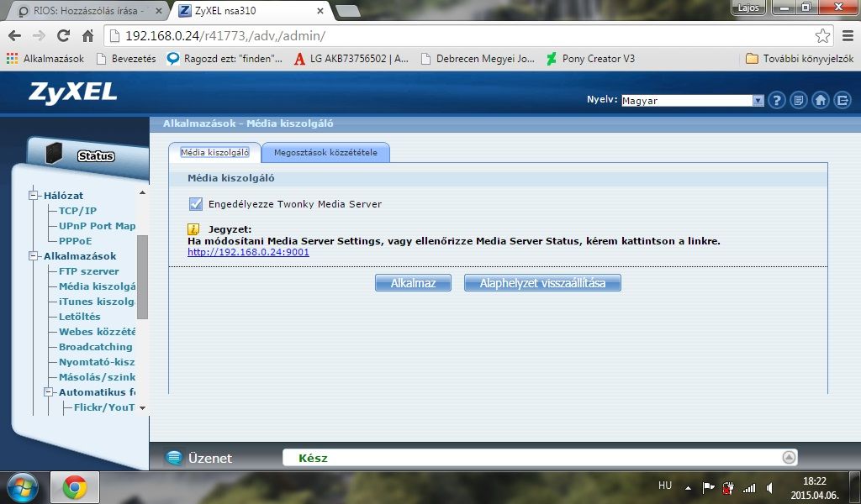Open Nyomtató-kiszolgáló settings
Image resolution: width=861 pixels, height=504 pixels.
98,362
